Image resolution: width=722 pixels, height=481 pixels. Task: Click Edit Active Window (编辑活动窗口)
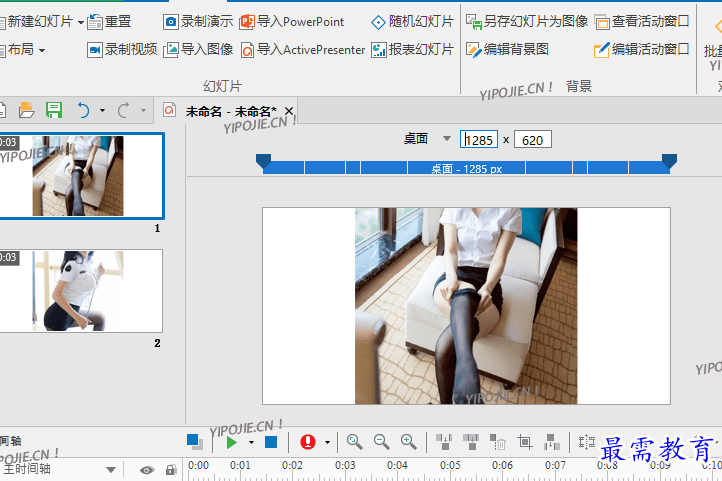click(642, 49)
